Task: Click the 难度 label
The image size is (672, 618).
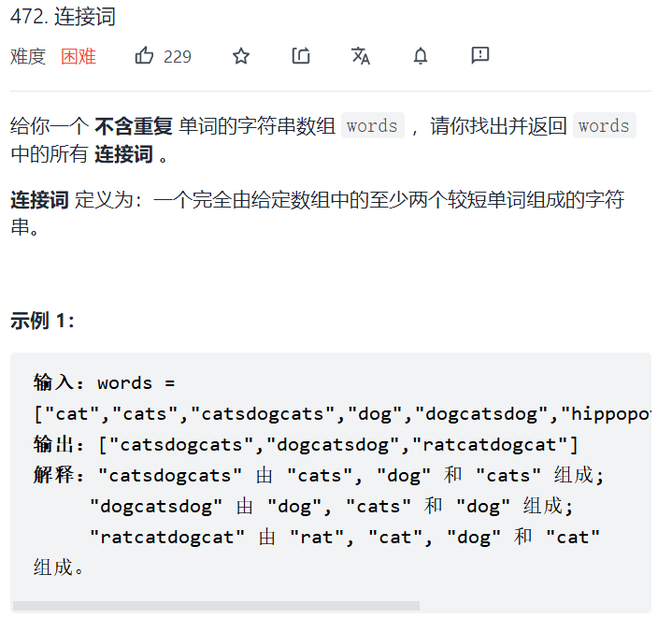Action: (28, 57)
